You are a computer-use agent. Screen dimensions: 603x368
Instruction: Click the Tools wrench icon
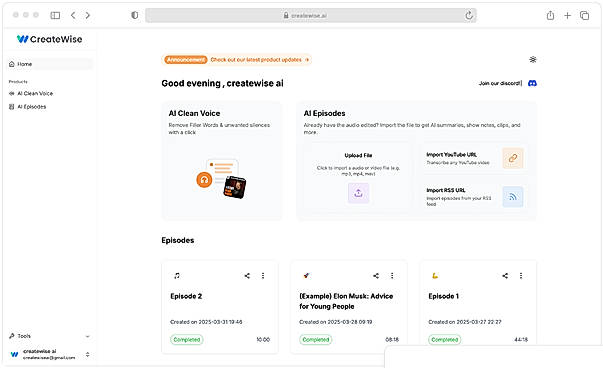coord(12,336)
